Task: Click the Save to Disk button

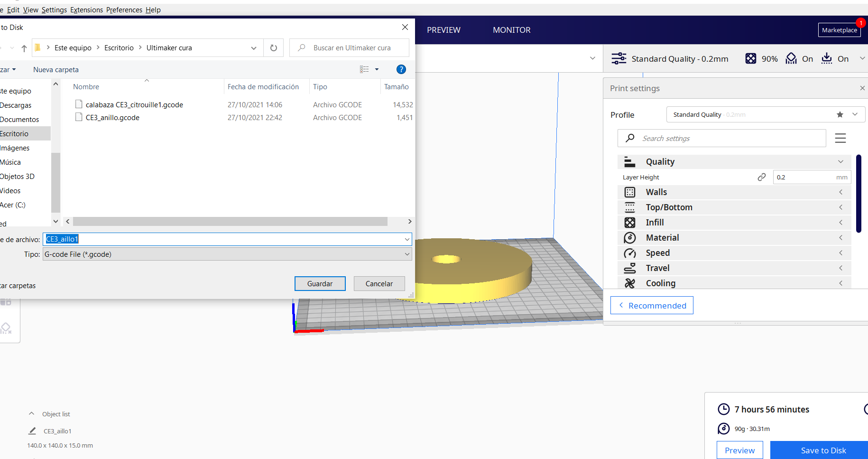Action: pos(819,450)
